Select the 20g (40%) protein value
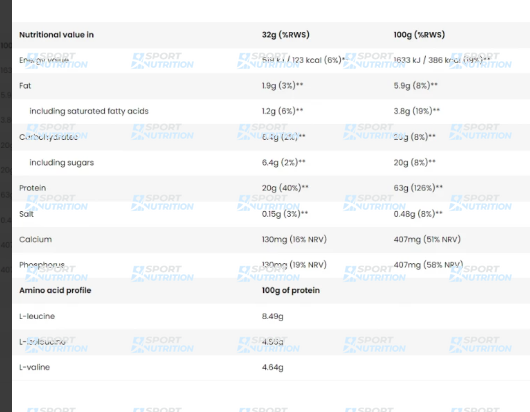 pyautogui.click(x=285, y=188)
